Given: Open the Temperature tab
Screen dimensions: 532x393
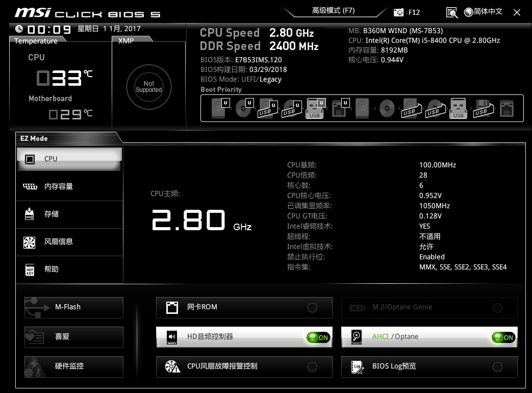Looking at the screenshot, I should tap(36, 41).
